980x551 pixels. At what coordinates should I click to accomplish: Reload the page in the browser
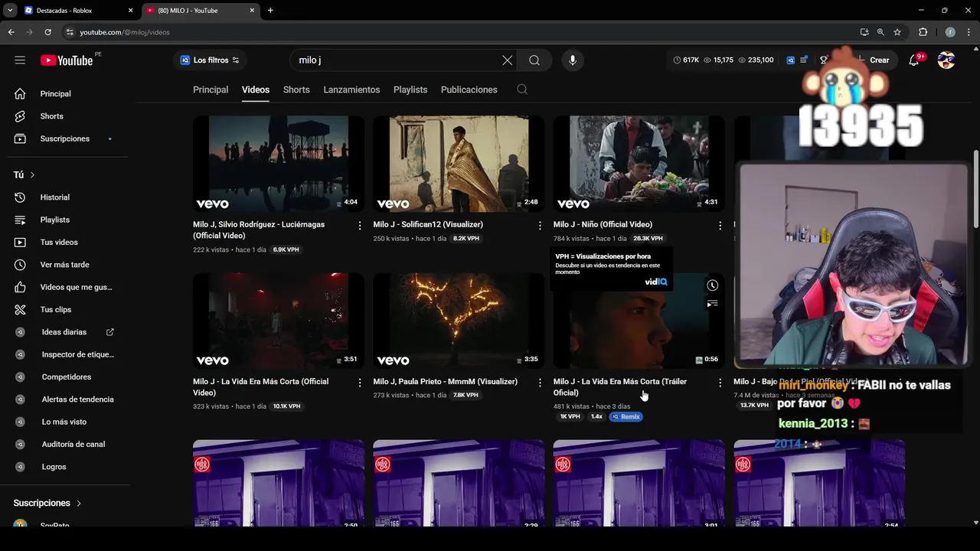(x=47, y=32)
